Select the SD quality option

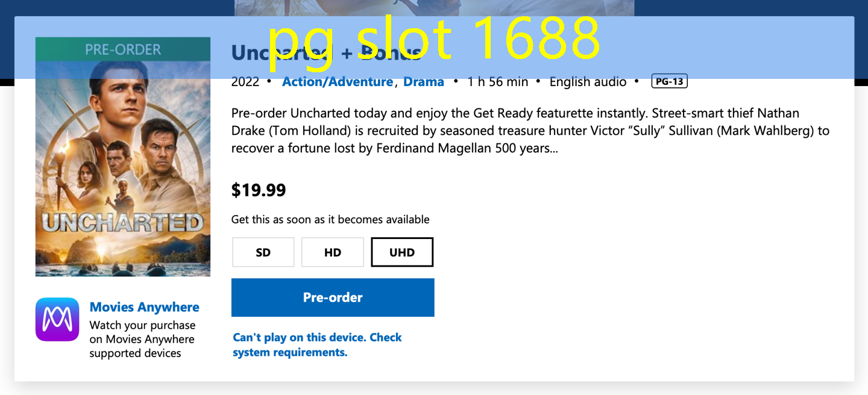point(263,252)
